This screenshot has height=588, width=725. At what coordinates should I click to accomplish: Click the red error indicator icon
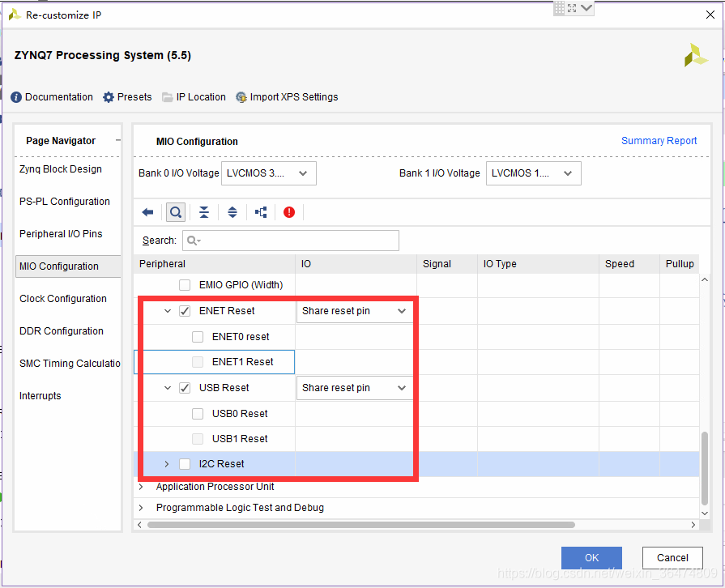pos(289,212)
